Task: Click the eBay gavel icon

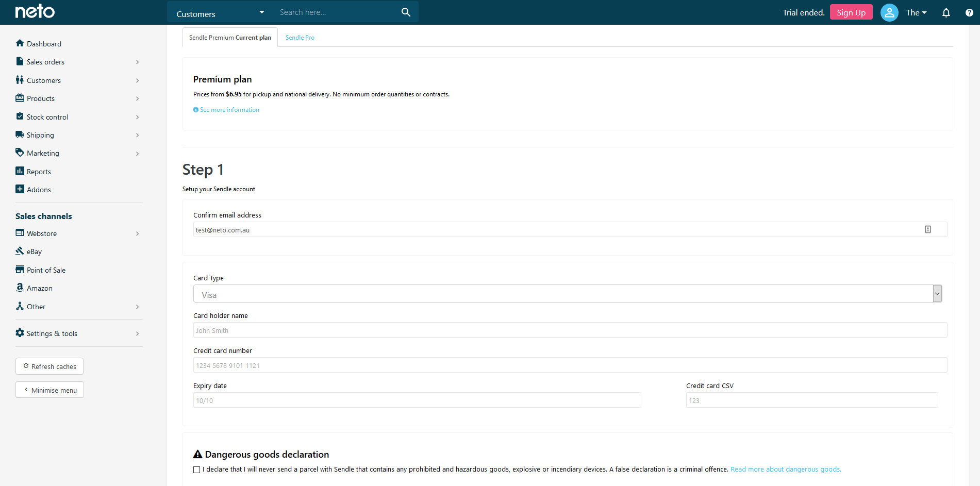Action: [x=20, y=251]
